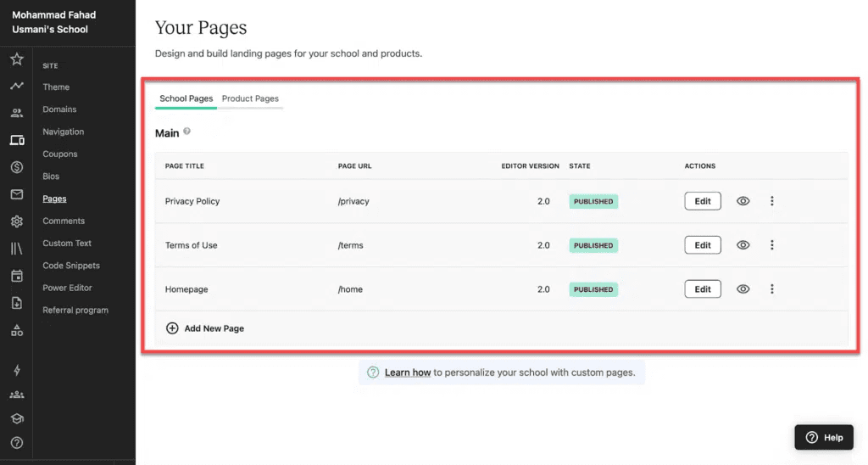Edit the Homepage page
The width and height of the screenshot is (868, 465).
(x=703, y=289)
